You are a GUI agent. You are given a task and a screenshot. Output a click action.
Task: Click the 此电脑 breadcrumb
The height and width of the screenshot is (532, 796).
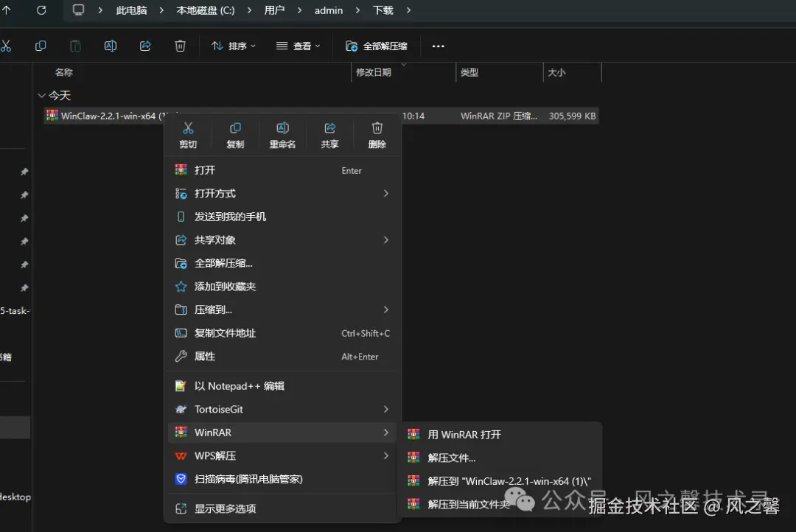coord(131,10)
